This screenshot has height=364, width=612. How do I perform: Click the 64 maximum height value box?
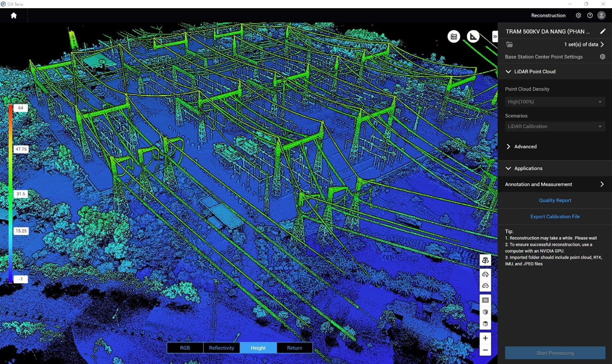point(21,108)
